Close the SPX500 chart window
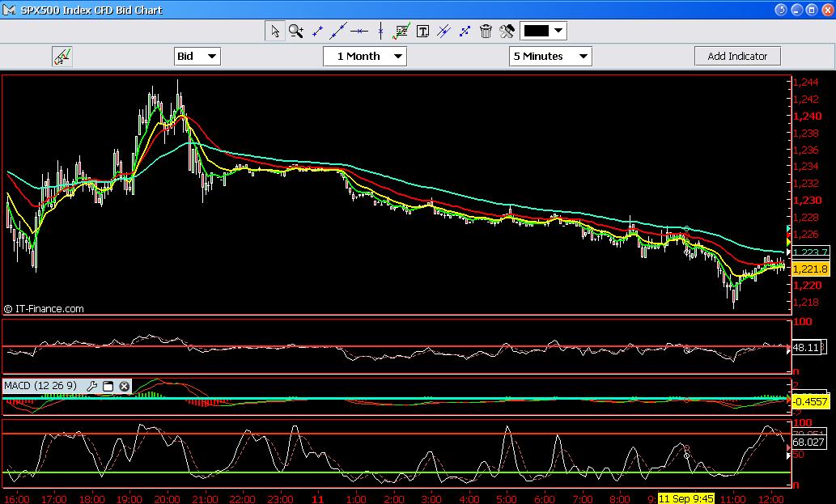This screenshot has width=836, height=504. click(827, 10)
